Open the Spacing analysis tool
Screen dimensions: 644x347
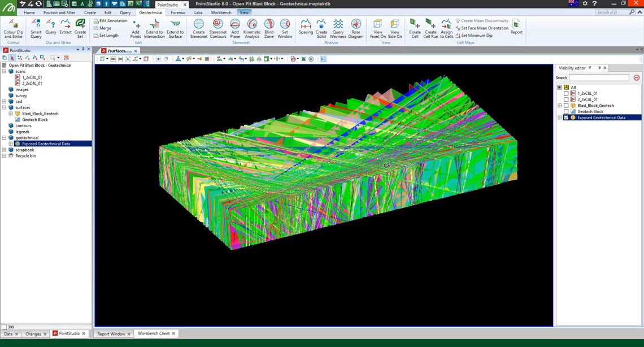306,27
